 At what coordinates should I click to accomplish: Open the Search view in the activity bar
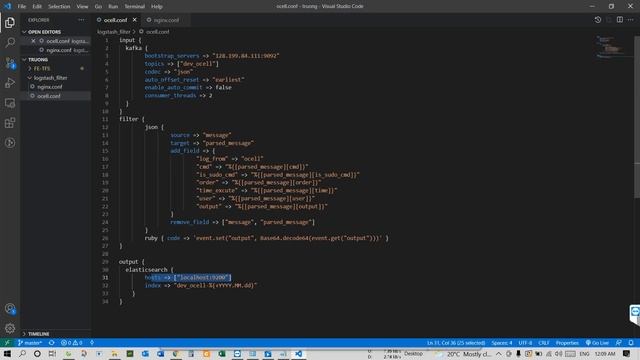[x=10, y=42]
